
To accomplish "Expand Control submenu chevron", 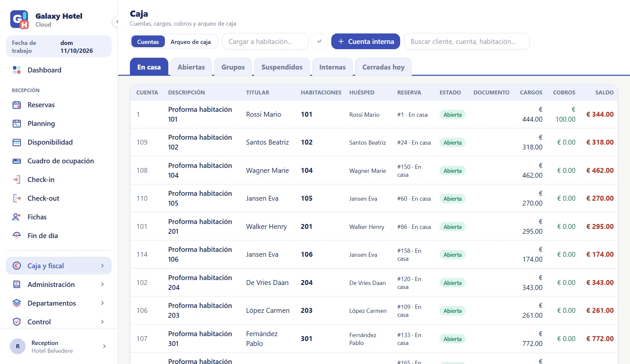I will (x=102, y=322).
